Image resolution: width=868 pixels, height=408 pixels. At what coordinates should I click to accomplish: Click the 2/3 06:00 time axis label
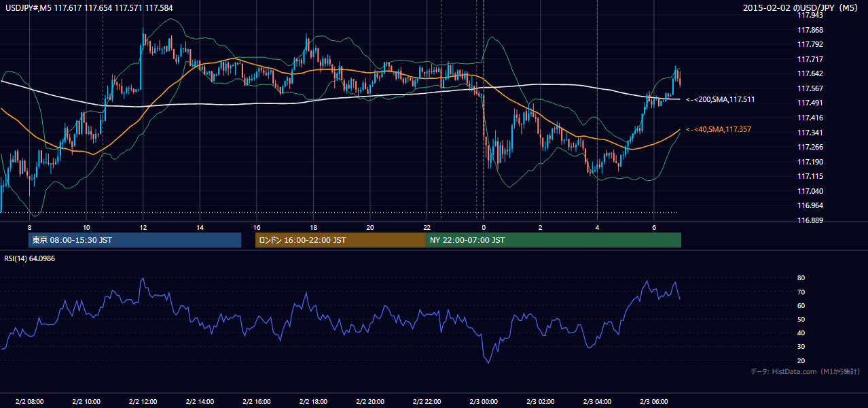click(x=653, y=402)
